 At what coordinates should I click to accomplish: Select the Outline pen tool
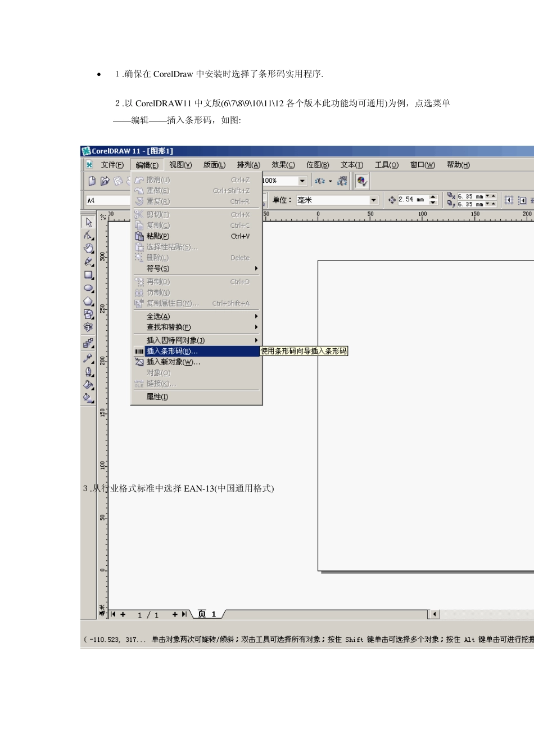pyautogui.click(x=89, y=371)
